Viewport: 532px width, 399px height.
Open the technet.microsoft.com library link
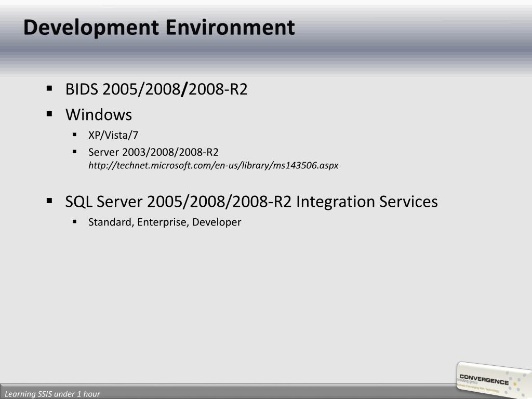click(x=213, y=166)
